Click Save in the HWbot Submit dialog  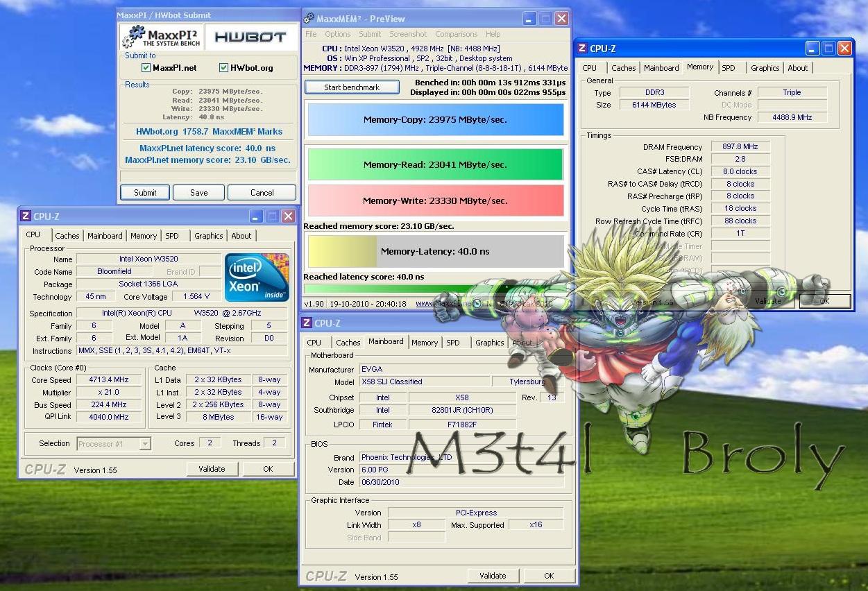pos(198,193)
